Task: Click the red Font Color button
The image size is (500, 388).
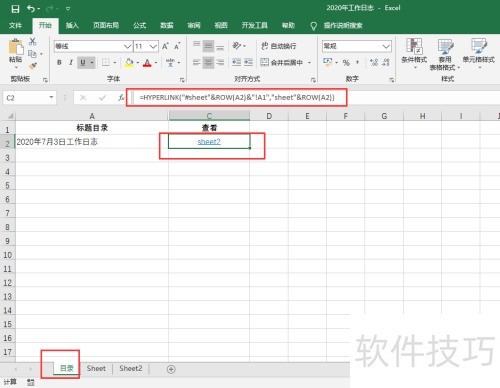Action: 147,62
